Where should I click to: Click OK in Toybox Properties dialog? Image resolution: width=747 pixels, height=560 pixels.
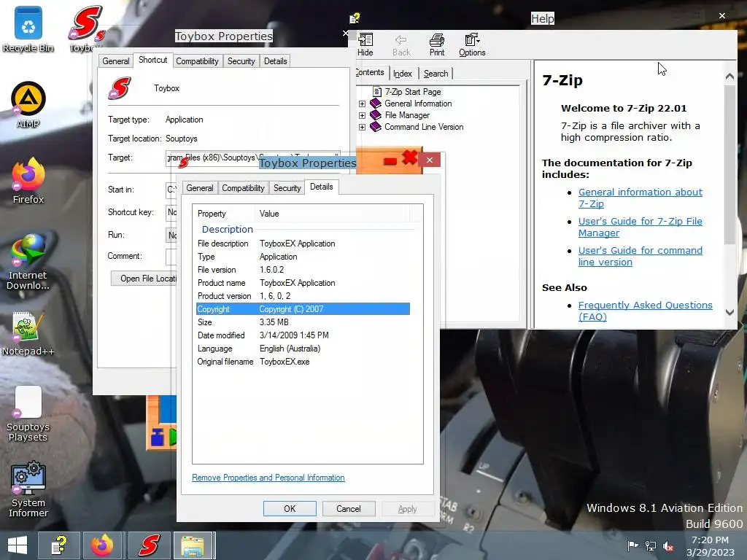pyautogui.click(x=290, y=508)
